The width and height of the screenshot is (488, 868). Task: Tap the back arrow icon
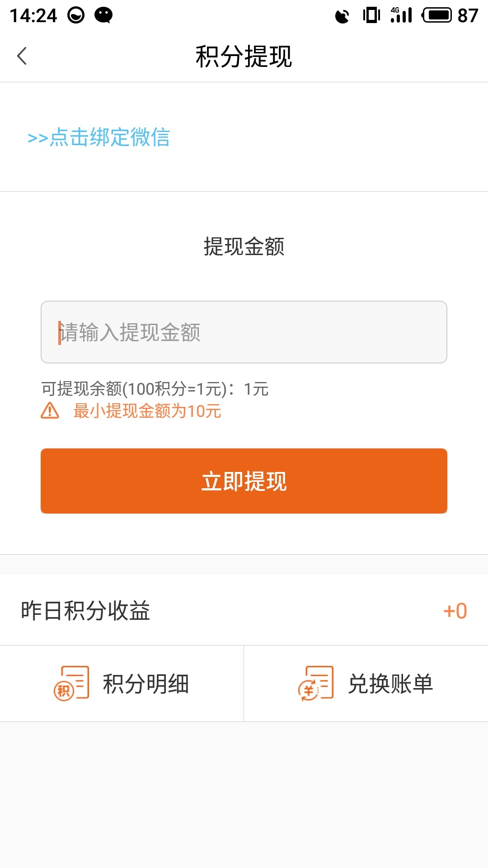(x=22, y=56)
